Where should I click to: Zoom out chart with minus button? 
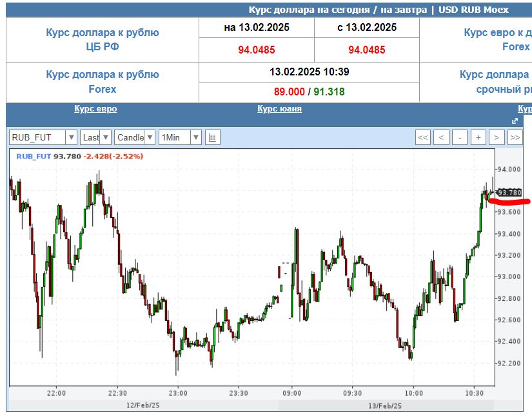tap(460, 137)
